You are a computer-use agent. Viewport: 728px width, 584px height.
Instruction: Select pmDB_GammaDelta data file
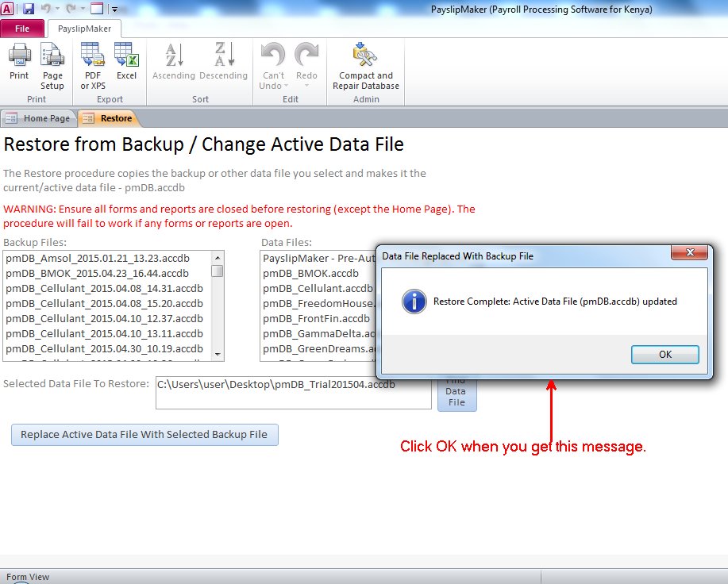click(x=318, y=334)
